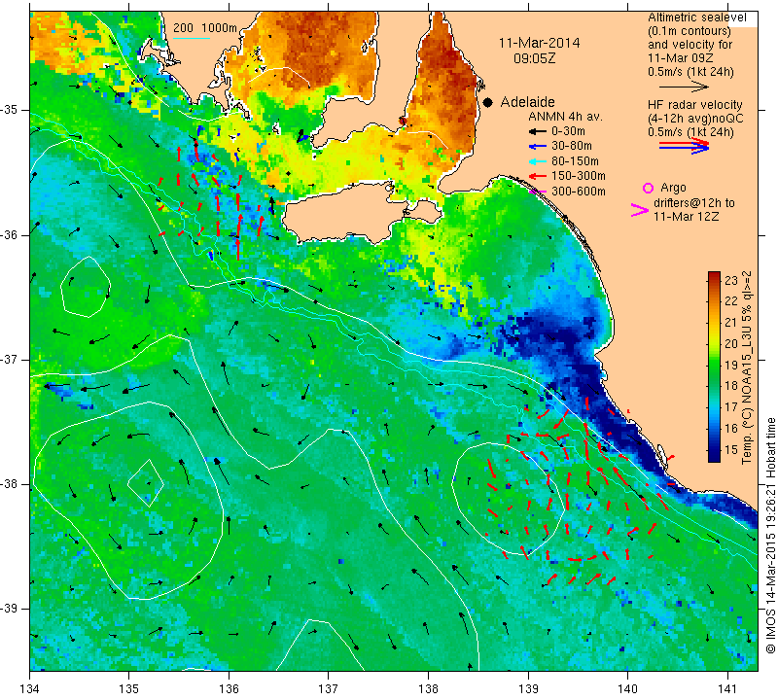Click the magenta 300-600m legend line
Image resolution: width=778 pixels, height=700 pixels.
537,192
